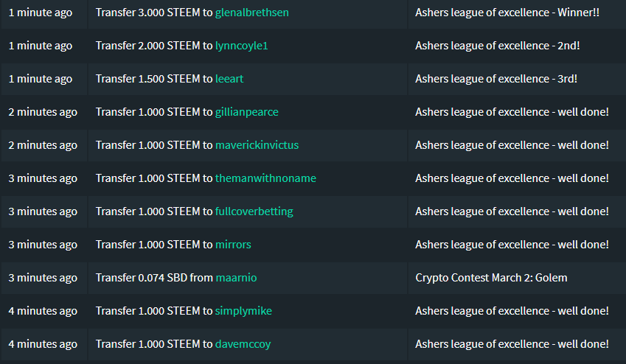Open the maarnio sender profile

236,278
